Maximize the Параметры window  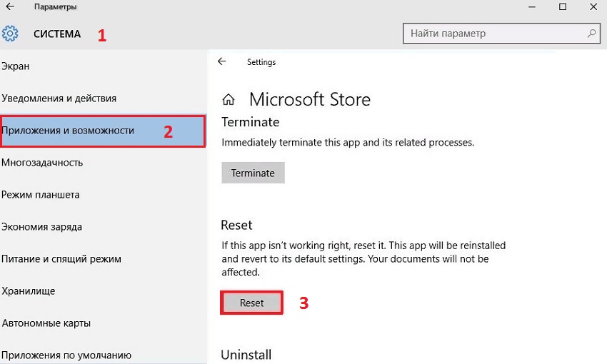pos(563,6)
